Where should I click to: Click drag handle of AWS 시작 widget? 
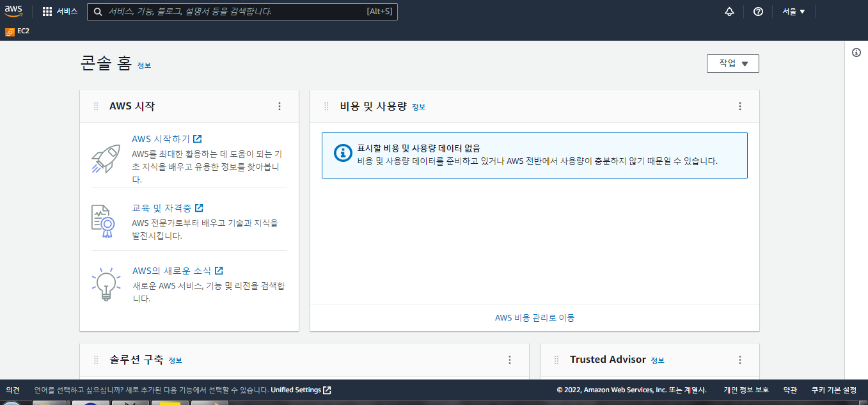(96, 107)
